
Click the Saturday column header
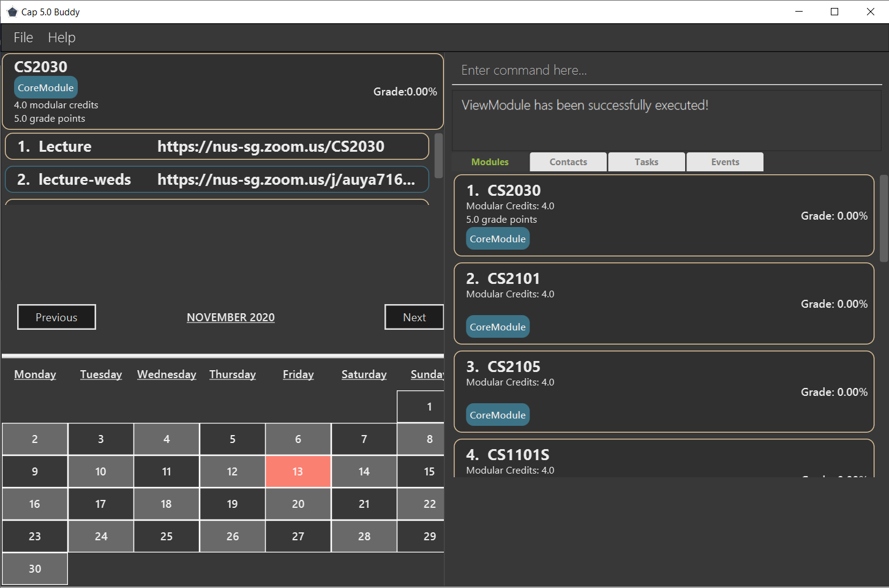(x=364, y=374)
